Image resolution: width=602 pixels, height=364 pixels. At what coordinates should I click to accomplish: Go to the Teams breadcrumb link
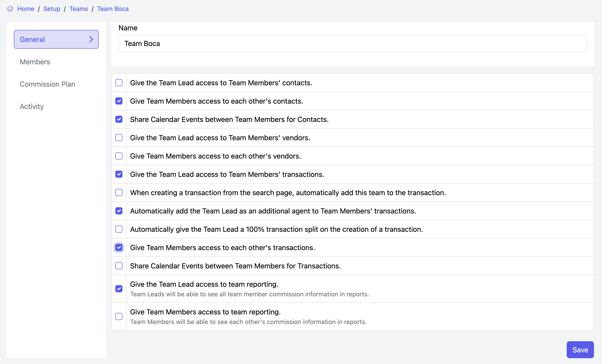[78, 9]
